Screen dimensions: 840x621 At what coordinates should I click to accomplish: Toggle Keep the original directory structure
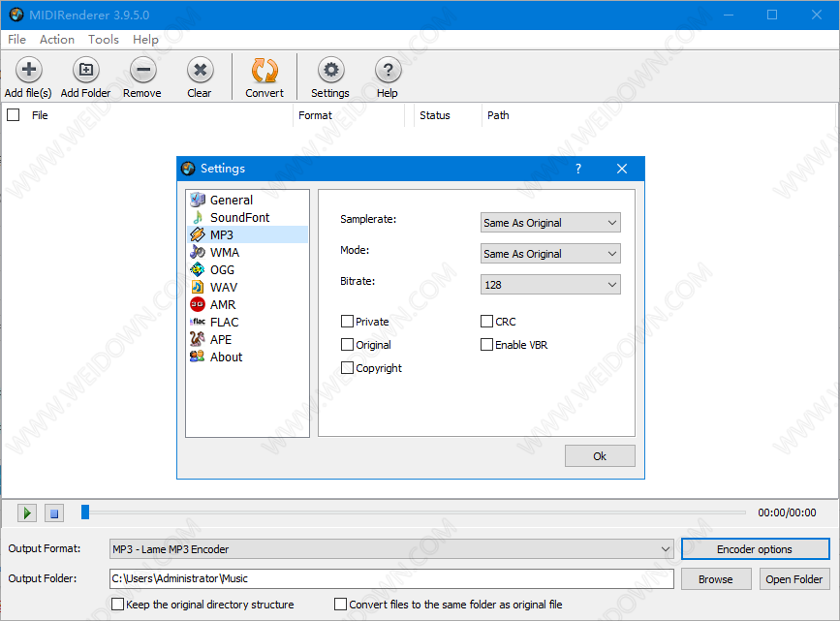click(117, 605)
